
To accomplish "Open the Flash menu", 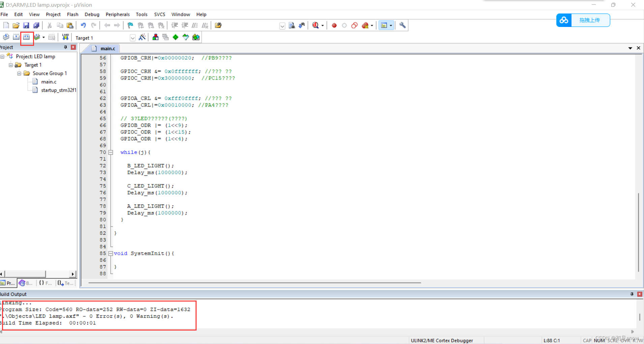I will [x=72, y=14].
